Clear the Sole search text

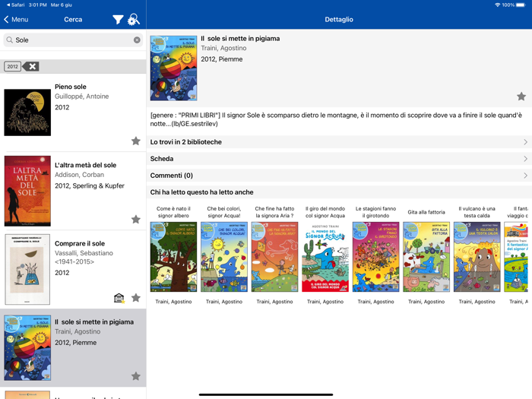click(x=137, y=40)
